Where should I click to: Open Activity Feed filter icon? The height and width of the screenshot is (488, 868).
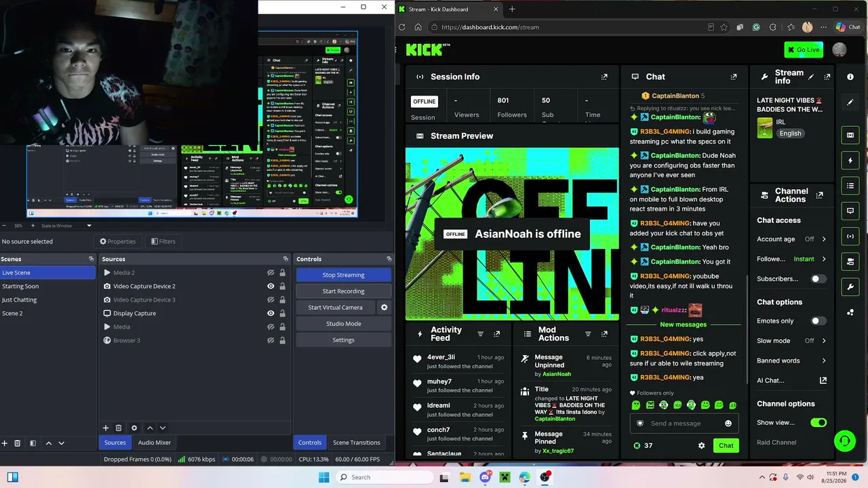481,334
